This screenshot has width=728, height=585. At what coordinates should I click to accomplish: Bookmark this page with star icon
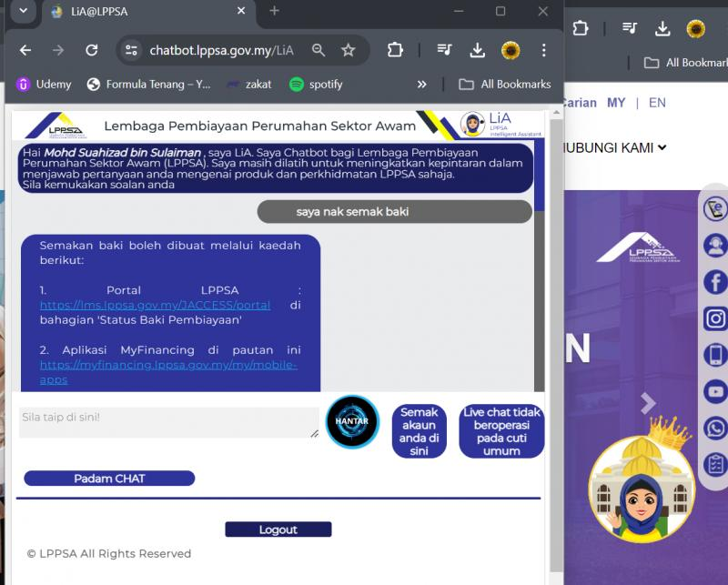[x=348, y=50]
